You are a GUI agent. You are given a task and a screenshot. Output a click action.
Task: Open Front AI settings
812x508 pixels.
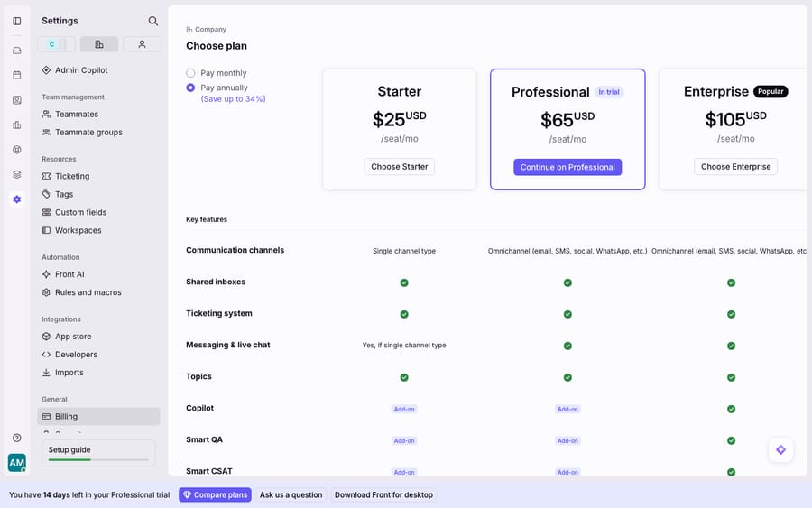98,274
